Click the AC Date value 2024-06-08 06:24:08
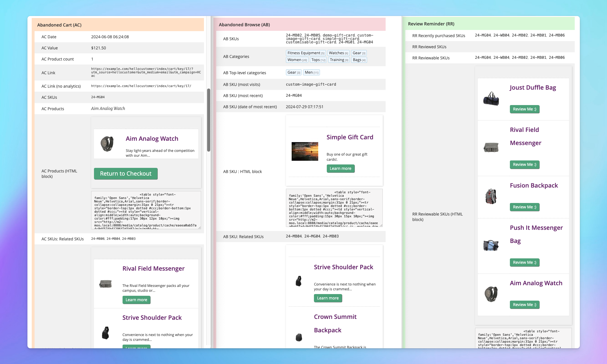The image size is (607, 364). (110, 37)
